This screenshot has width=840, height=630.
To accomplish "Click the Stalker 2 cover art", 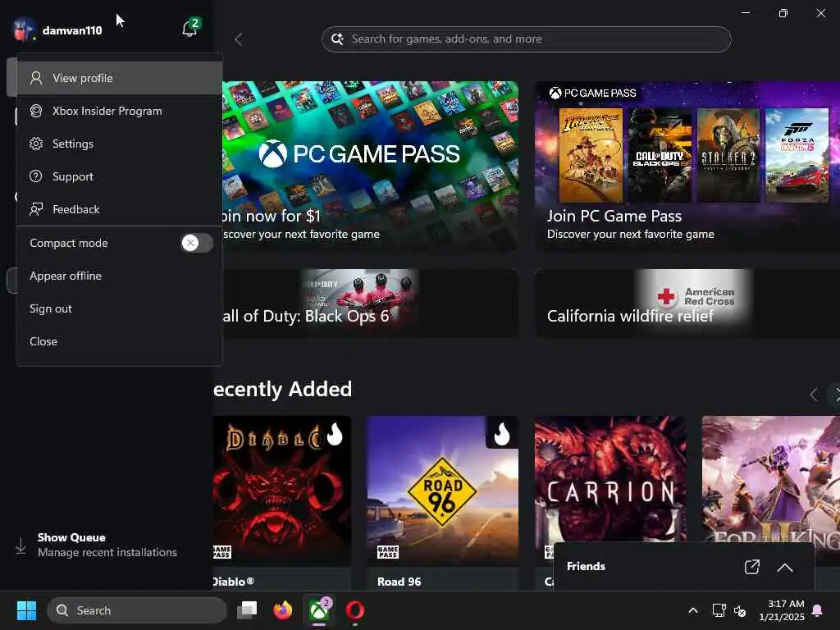I will tap(728, 155).
